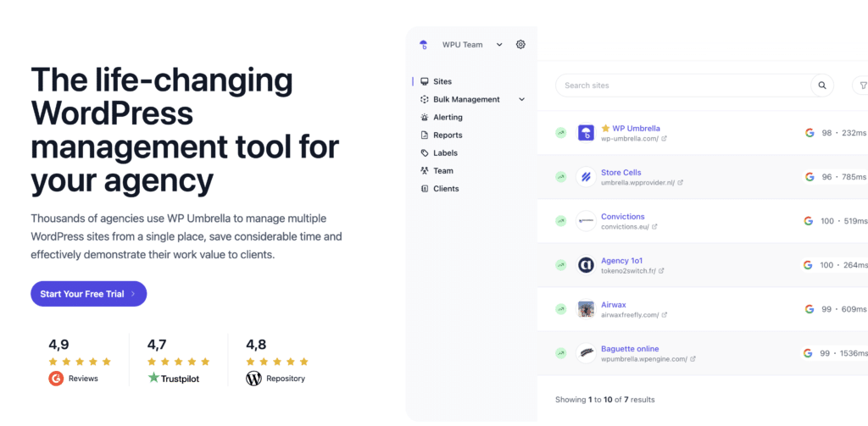The image size is (868, 426).
Task: Click the search magnifier icon button
Action: click(821, 86)
